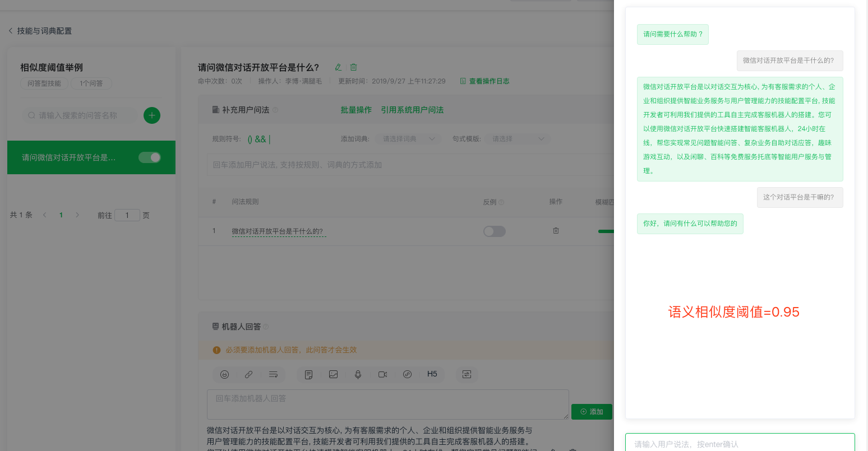Toggle 反例 switch for rule row 1

[495, 231]
